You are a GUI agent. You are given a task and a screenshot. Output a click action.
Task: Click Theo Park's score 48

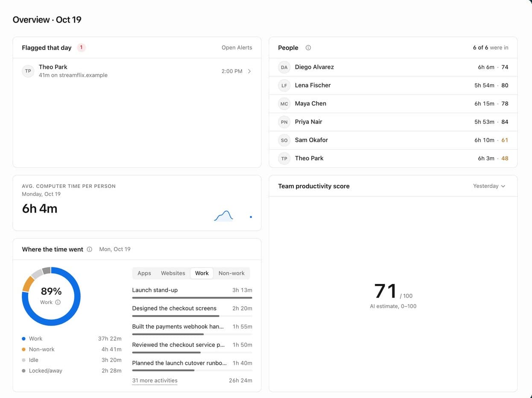tap(505, 158)
